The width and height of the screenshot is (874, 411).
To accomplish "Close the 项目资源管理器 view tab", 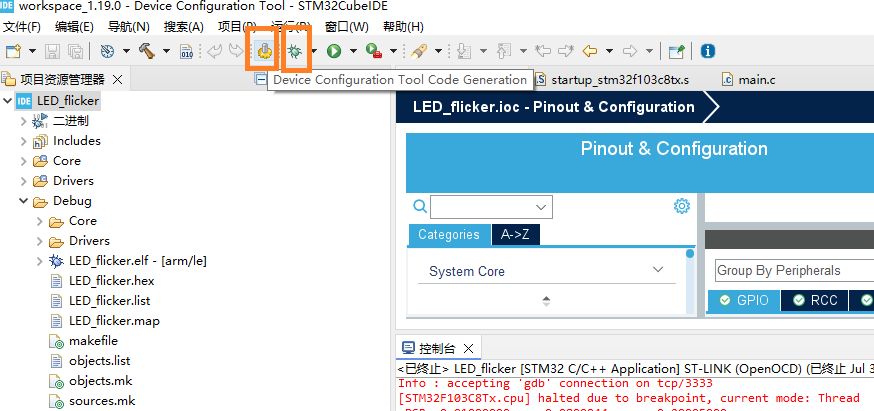I will (x=117, y=80).
